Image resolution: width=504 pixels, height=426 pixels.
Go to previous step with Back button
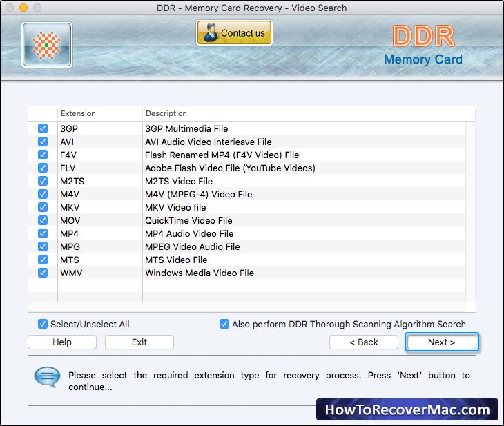click(364, 342)
